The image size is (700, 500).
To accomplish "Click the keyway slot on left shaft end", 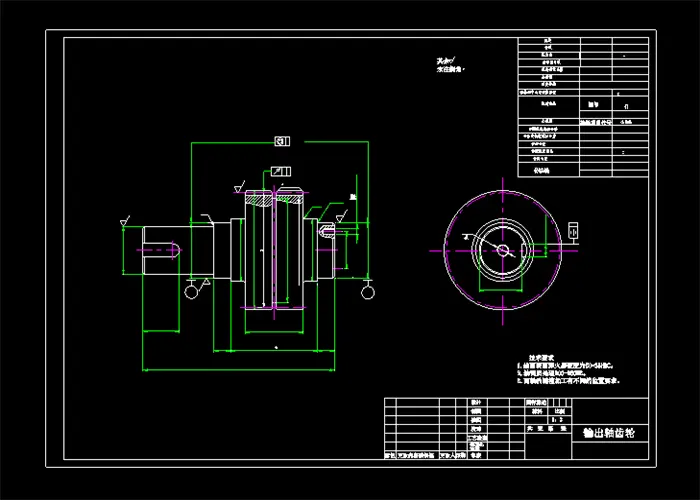I will point(161,249).
